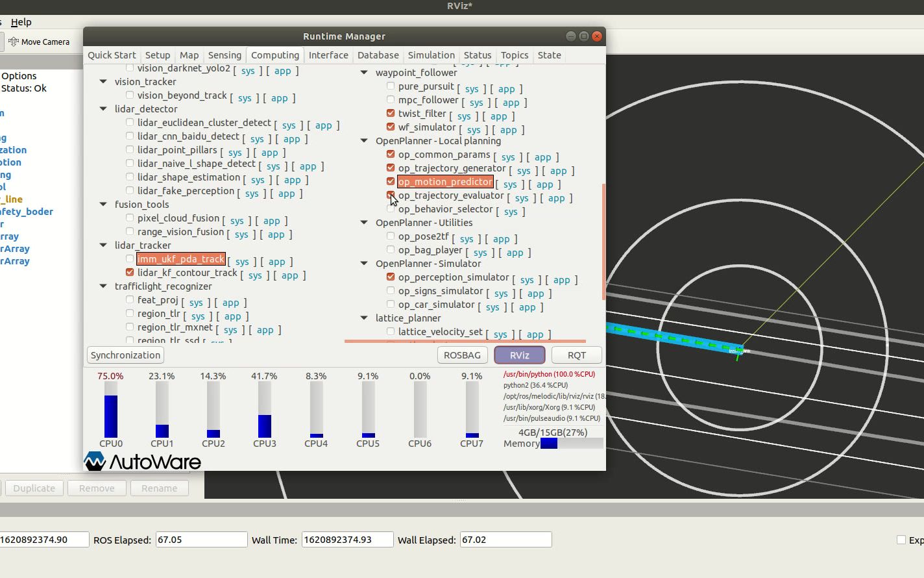Collapse OpenPlanner - Simulator group
924x578 pixels.
[x=364, y=263]
